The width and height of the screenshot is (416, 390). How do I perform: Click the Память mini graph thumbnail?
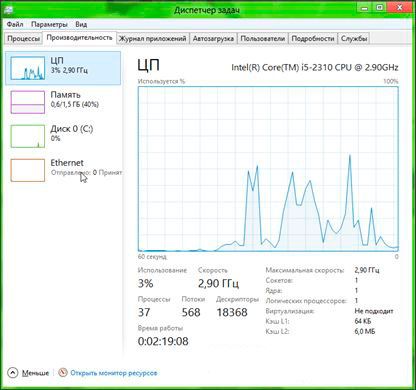[x=28, y=102]
